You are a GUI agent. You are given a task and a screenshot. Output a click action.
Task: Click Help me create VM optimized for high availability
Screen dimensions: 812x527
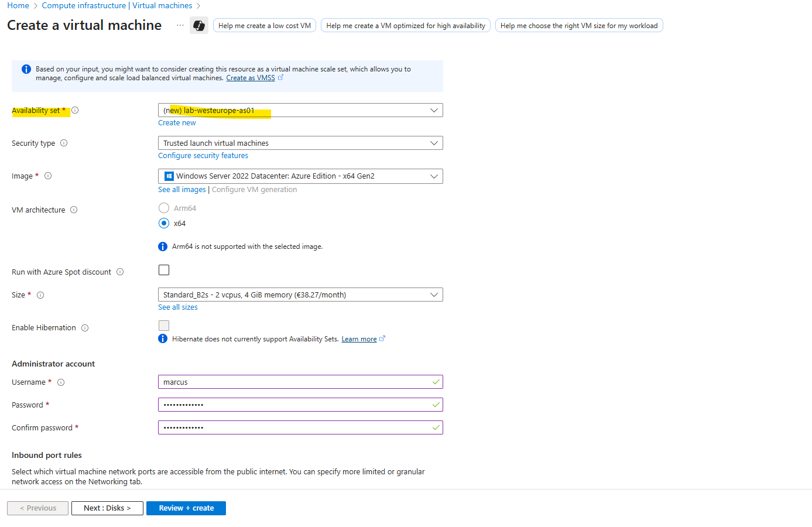pos(406,25)
